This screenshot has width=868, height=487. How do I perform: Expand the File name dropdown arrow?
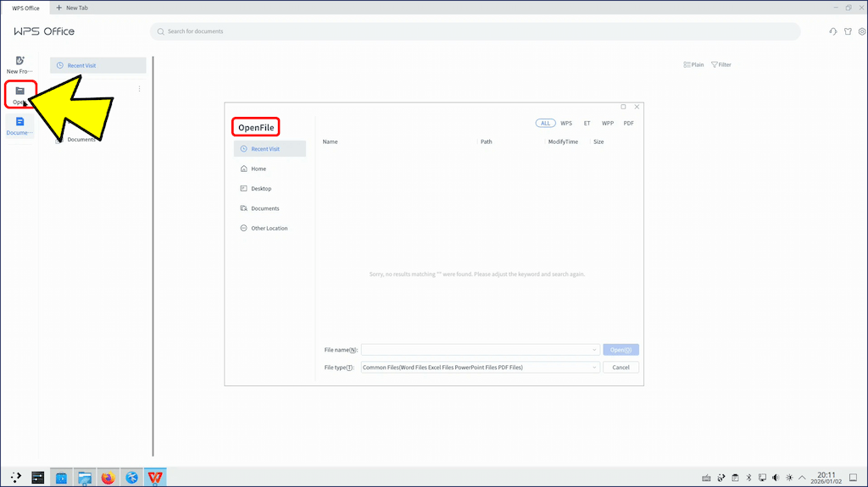[595, 350]
